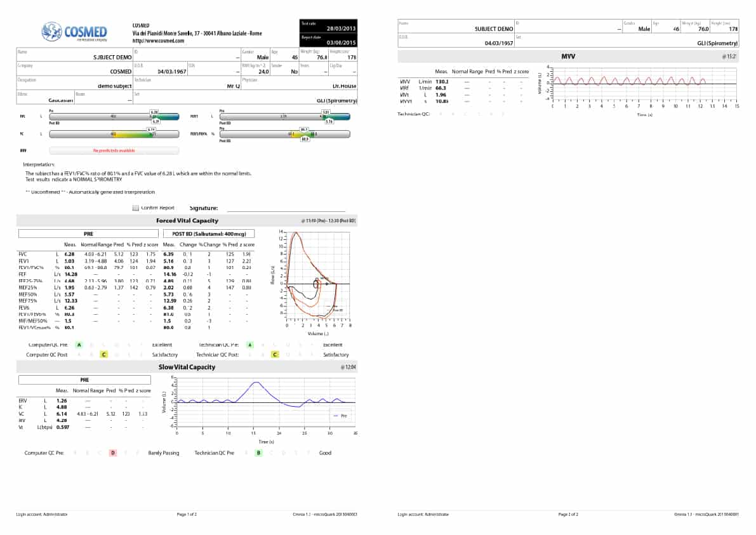
Task: Select the green A Technician QC Pre badge
Action: tap(250, 345)
